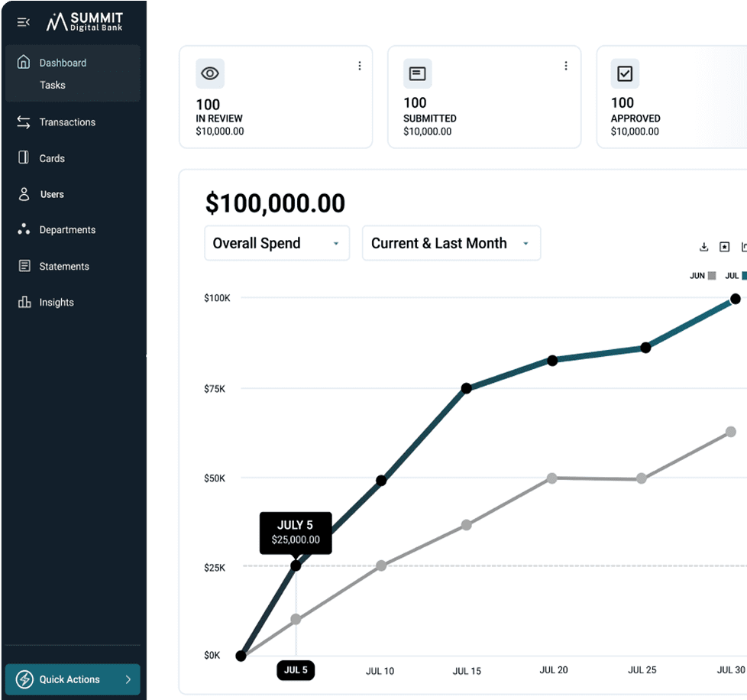
Task: Select the July 5 data point on chart
Action: [296, 566]
